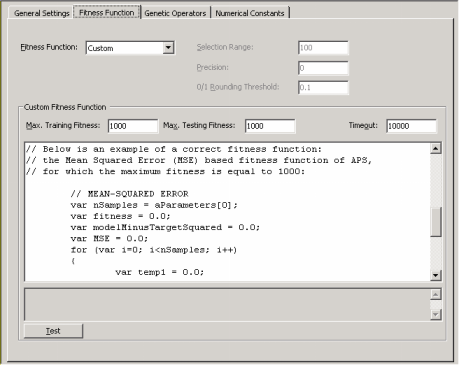Edit the Max. Training Fitness field
The width and height of the screenshot is (459, 365).
coord(133,126)
